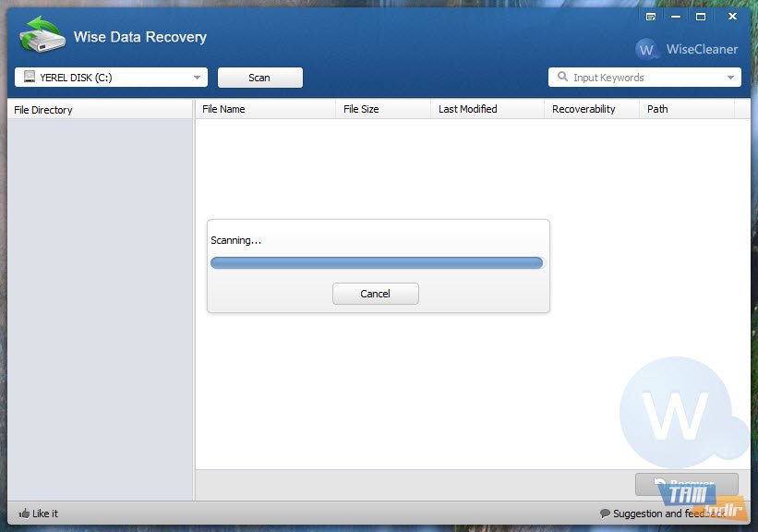This screenshot has height=532, width=758.
Task: Click the thumbs-up Like it icon
Action: (24, 514)
